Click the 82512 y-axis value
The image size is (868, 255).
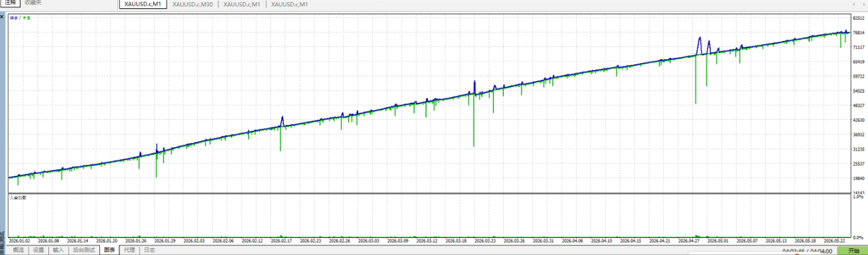[858, 18]
